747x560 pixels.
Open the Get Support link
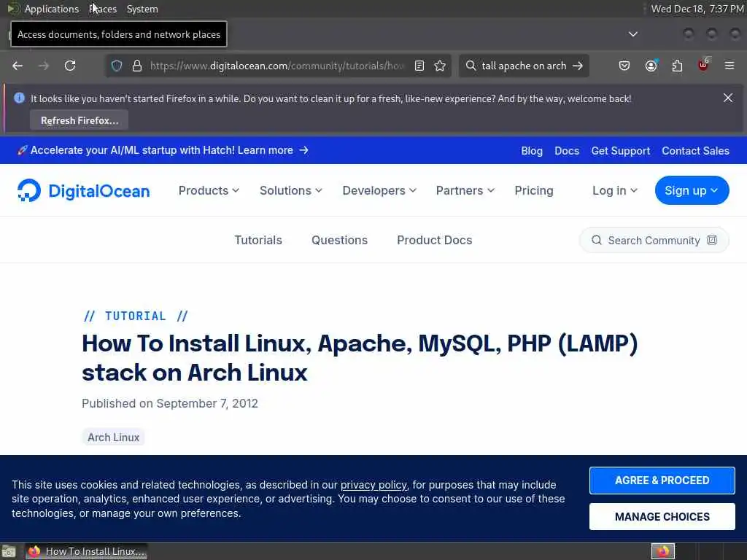620,151
